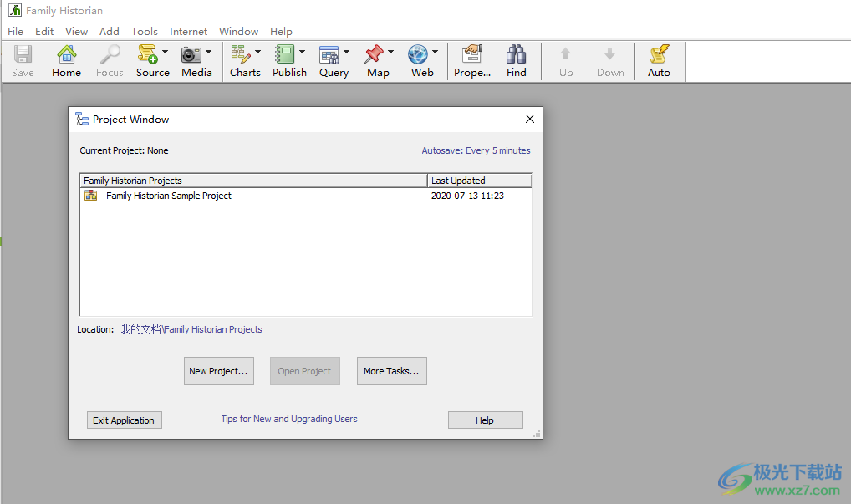Viewport: 851px width, 504px height.
Task: Click the Help button in Project Window
Action: tap(485, 420)
